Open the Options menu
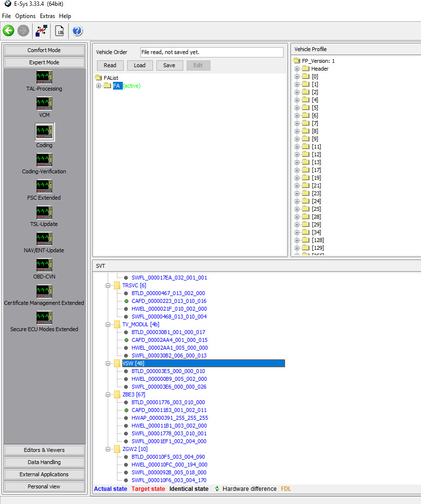Image resolution: width=421 pixels, height=504 pixels. pyautogui.click(x=25, y=16)
